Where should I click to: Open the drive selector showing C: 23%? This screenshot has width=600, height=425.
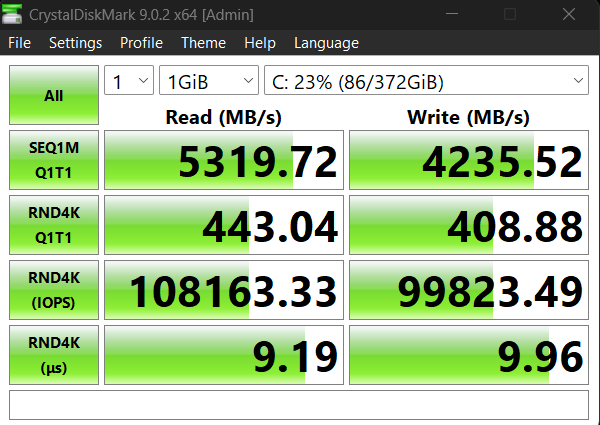[x=426, y=80]
